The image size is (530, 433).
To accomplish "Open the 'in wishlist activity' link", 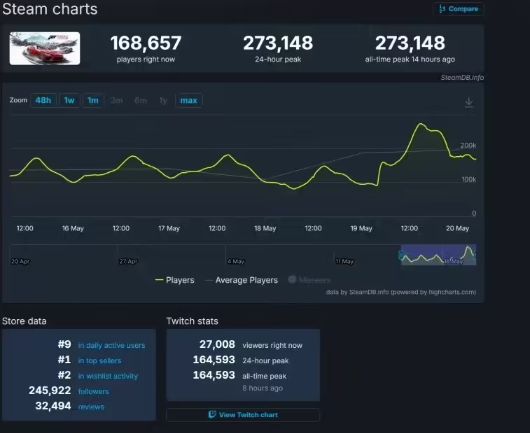I will [x=108, y=376].
